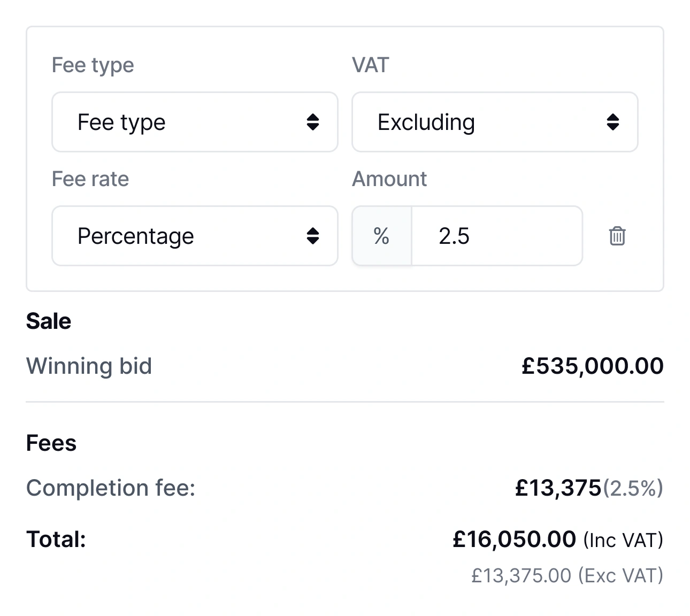Click the Completion fee label
The width and height of the screenshot is (690, 616).
tap(110, 488)
